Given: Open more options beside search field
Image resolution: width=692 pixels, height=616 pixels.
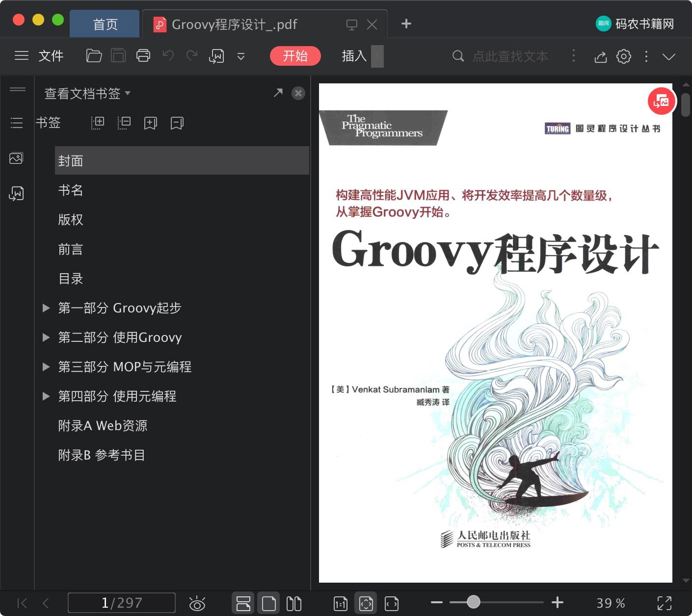Looking at the screenshot, I should 574,56.
